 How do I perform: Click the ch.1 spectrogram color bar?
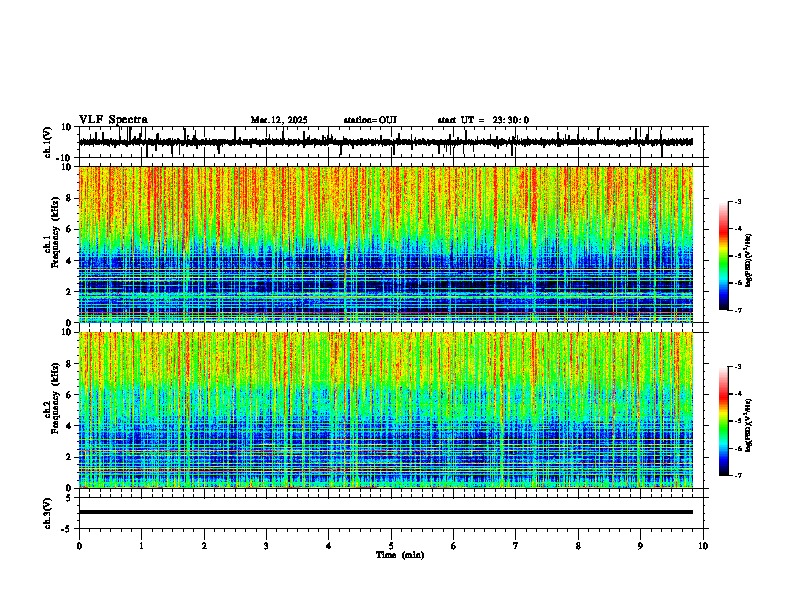pyautogui.click(x=724, y=255)
